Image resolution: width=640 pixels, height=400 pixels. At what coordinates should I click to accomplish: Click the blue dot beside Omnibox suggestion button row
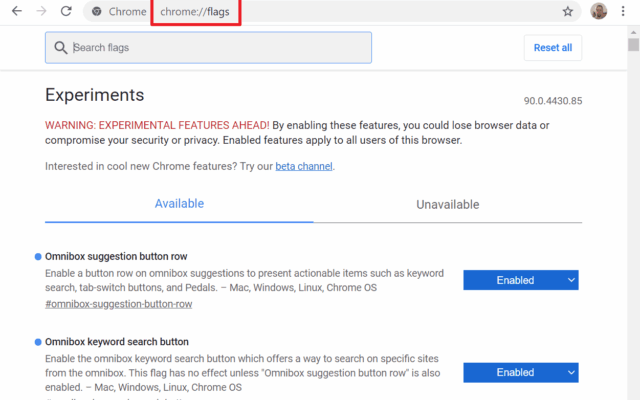(x=38, y=257)
